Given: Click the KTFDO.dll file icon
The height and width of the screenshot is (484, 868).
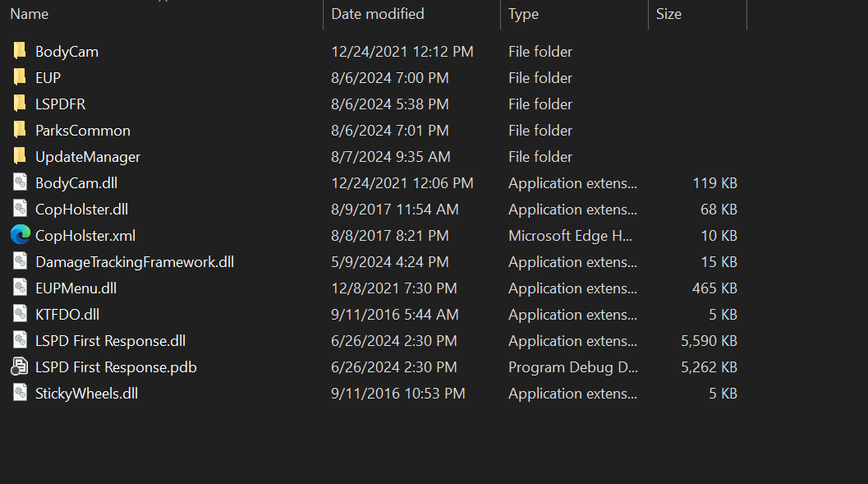Looking at the screenshot, I should pos(20,315).
